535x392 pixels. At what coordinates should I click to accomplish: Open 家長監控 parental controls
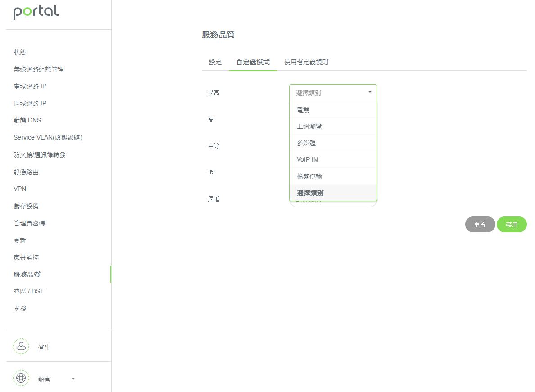click(x=26, y=257)
